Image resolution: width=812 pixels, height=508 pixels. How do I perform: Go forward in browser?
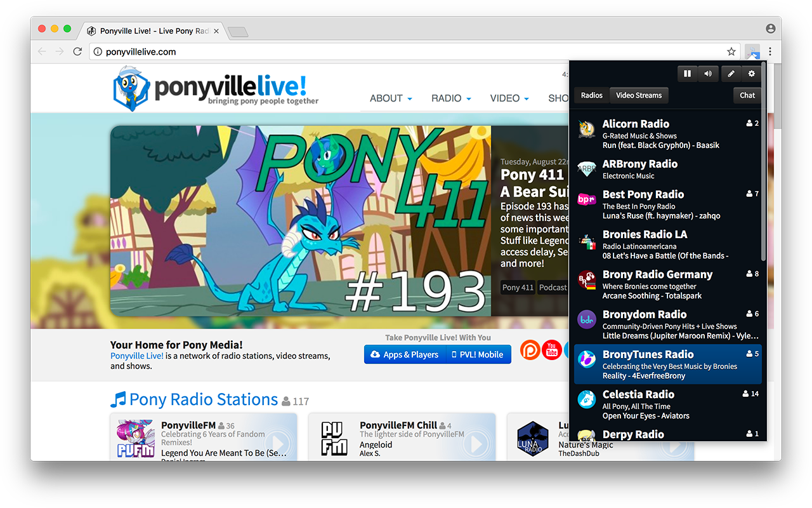tap(60, 51)
